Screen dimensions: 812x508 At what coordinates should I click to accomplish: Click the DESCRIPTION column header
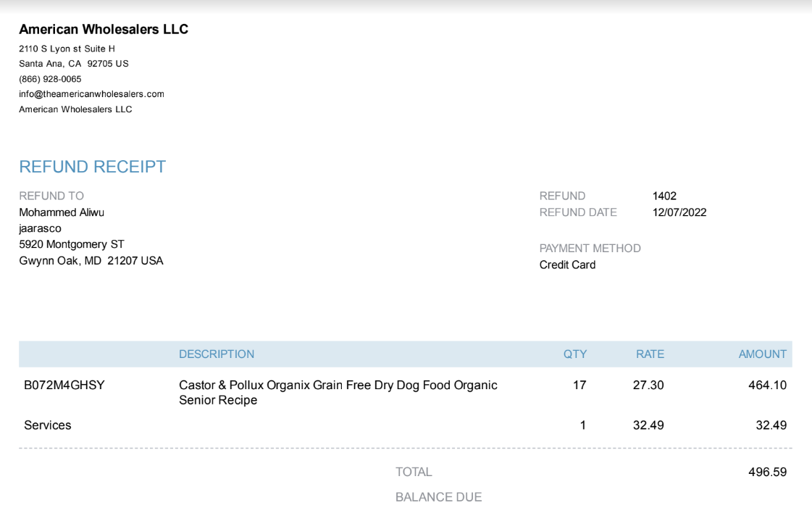coord(217,354)
